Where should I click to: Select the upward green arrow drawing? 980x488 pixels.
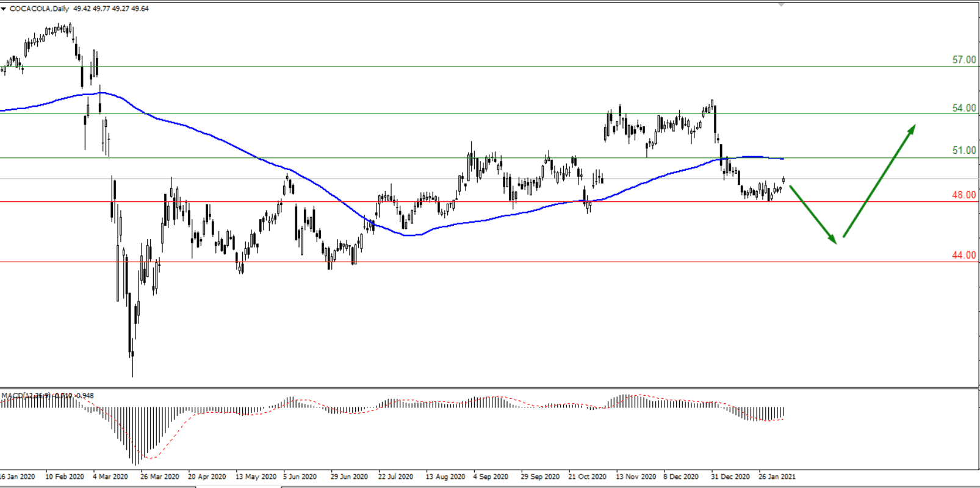click(879, 181)
